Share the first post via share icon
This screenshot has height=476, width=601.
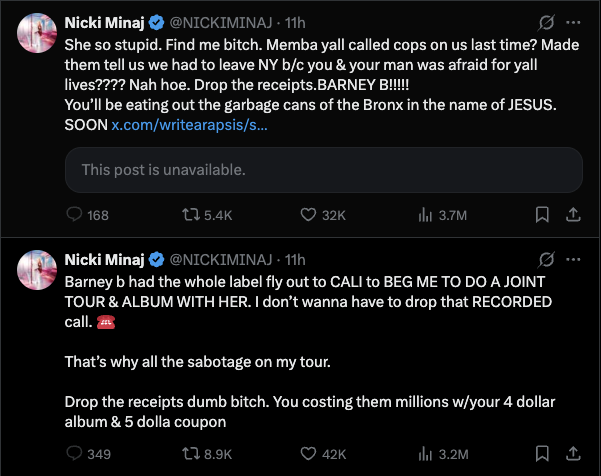point(573,214)
